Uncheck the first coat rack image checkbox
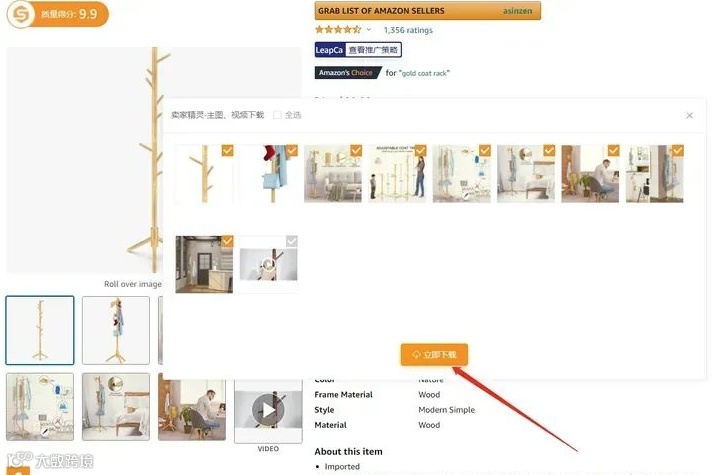The height and width of the screenshot is (475, 711). click(228, 150)
